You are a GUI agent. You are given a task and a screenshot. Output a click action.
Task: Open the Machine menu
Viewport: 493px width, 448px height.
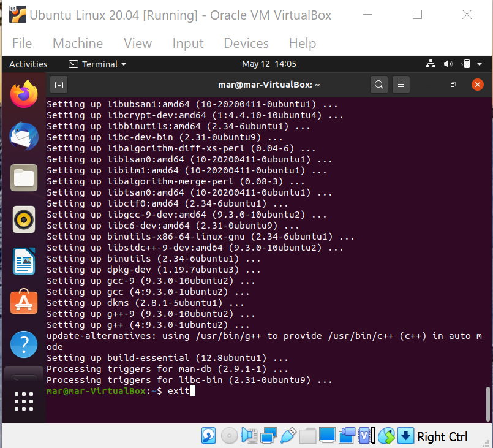(x=78, y=43)
